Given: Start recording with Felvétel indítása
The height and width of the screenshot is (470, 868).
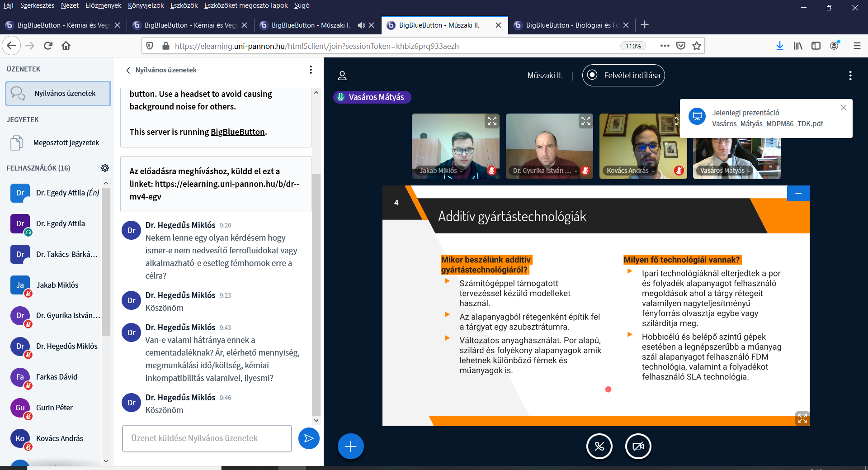Looking at the screenshot, I should tap(623, 76).
